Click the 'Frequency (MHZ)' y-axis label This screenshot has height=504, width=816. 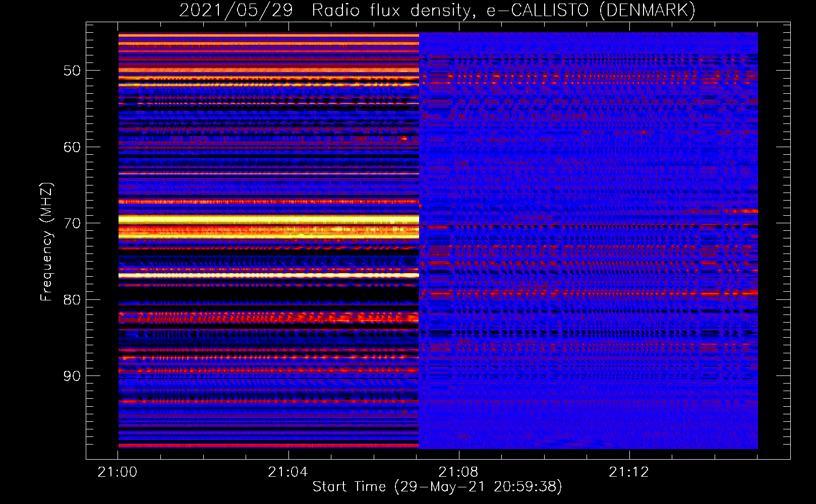pos(46,241)
